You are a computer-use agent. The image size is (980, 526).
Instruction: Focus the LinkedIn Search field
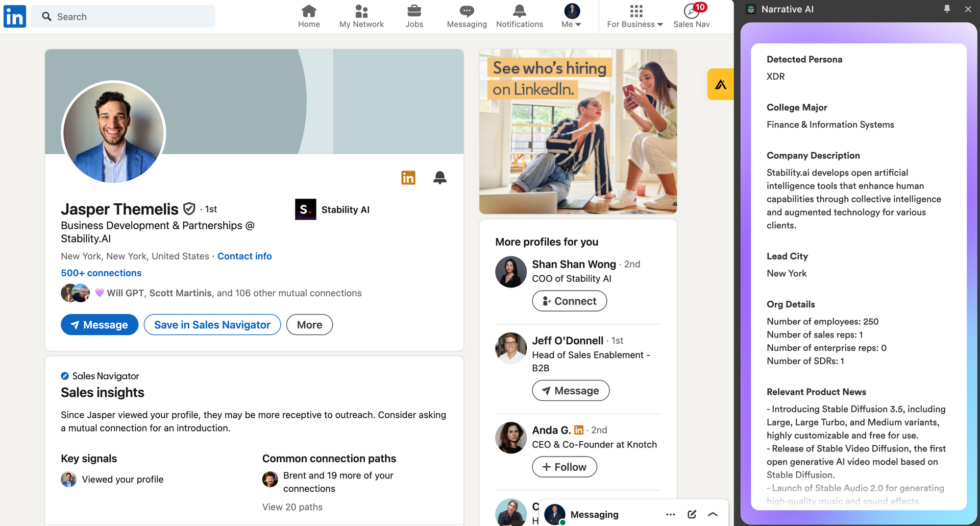click(x=123, y=16)
